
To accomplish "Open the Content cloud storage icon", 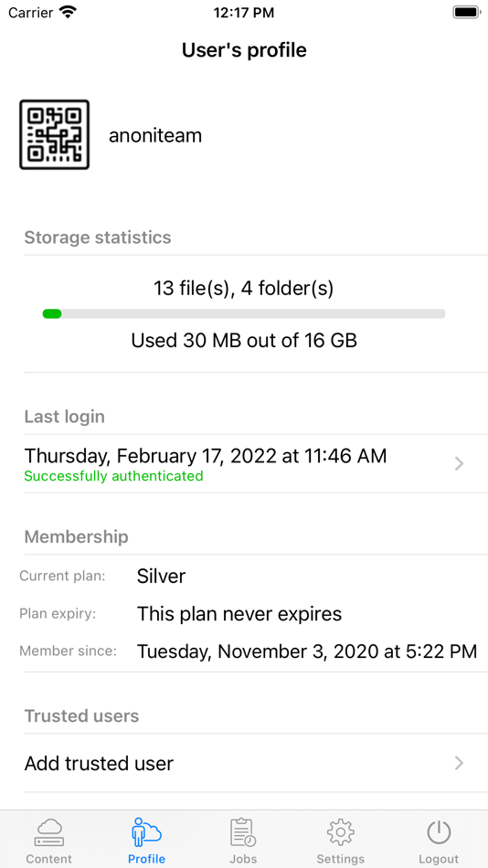I will [x=49, y=832].
